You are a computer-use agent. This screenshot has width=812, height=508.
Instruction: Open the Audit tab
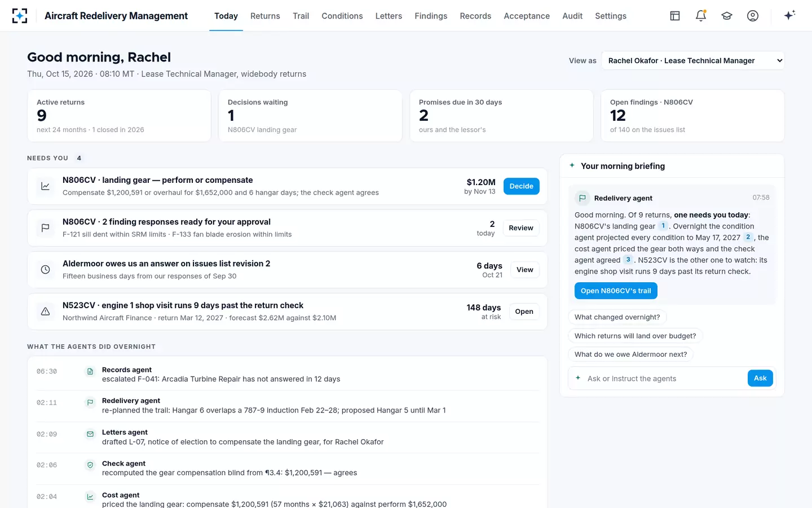tap(572, 16)
